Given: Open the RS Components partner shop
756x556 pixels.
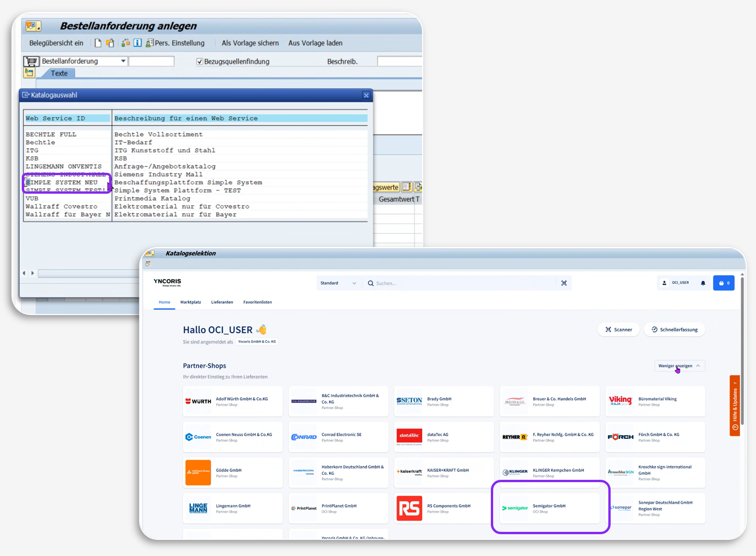Looking at the screenshot, I should (x=444, y=508).
